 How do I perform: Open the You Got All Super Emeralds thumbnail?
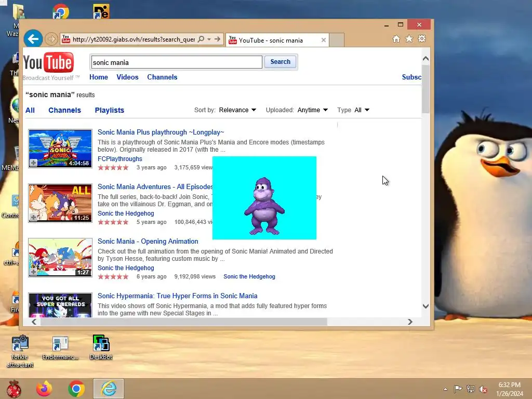[60, 305]
